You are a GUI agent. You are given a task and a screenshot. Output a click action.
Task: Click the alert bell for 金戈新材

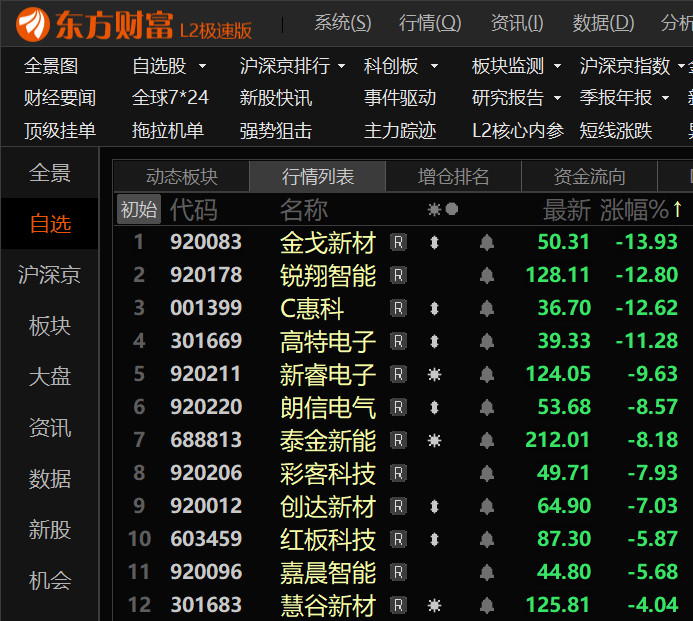pos(487,242)
